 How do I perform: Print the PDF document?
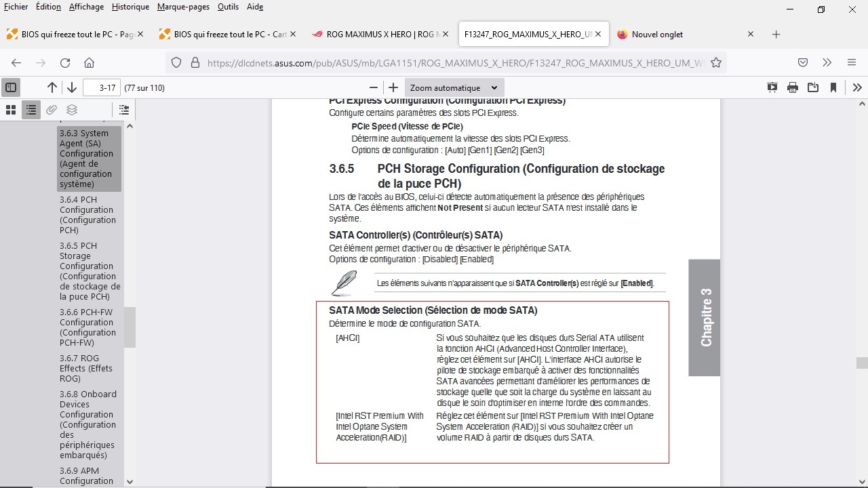[793, 87]
